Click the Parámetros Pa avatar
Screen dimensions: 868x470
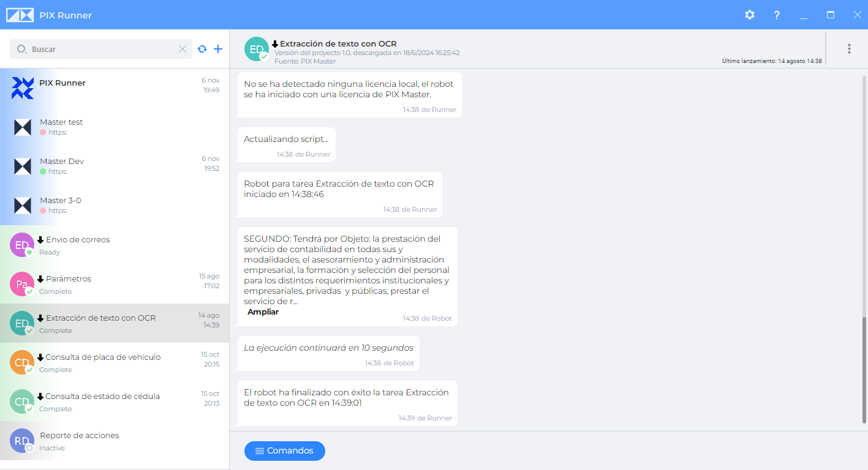click(22, 284)
